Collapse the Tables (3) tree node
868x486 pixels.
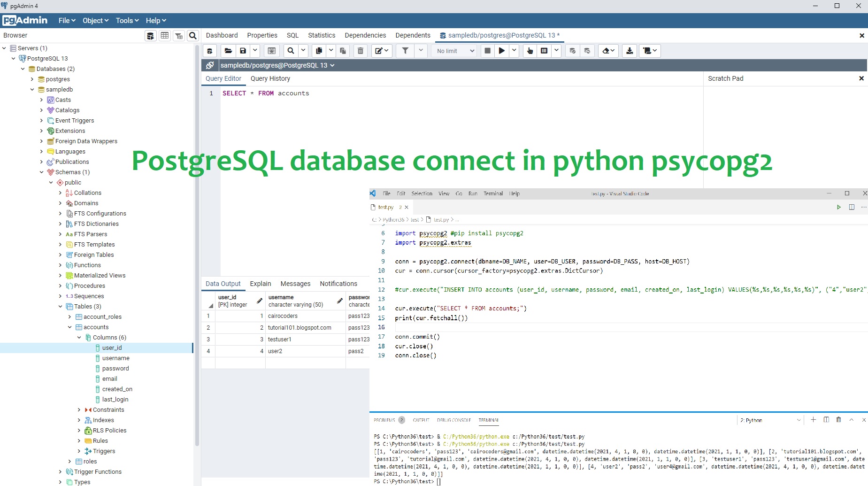[x=60, y=307]
